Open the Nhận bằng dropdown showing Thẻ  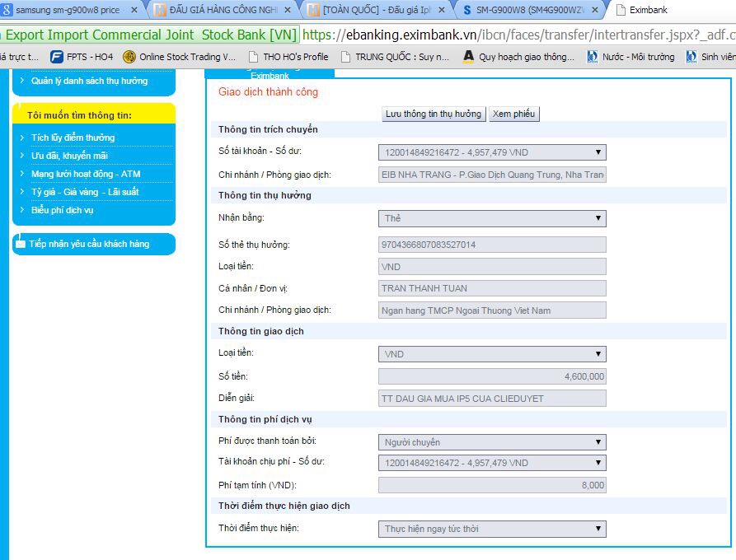[x=492, y=218]
